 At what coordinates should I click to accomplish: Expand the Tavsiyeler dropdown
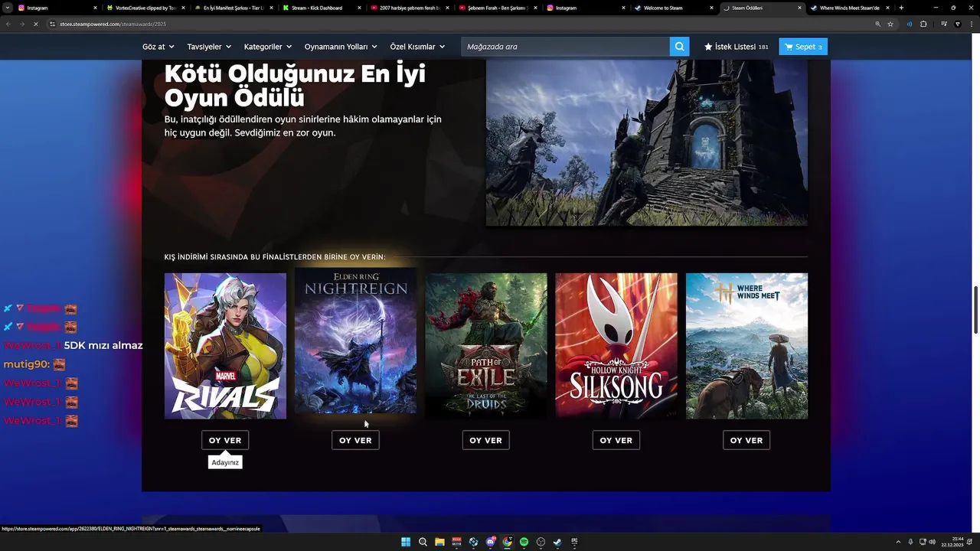point(209,47)
